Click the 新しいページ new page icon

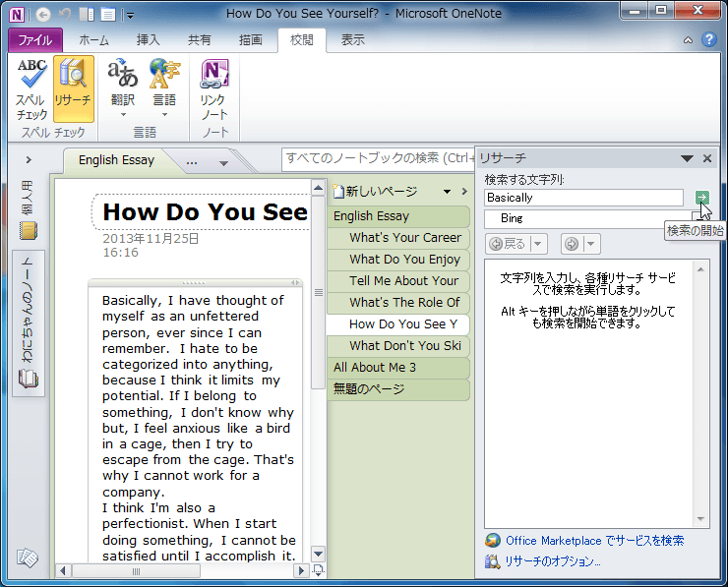pos(338,191)
